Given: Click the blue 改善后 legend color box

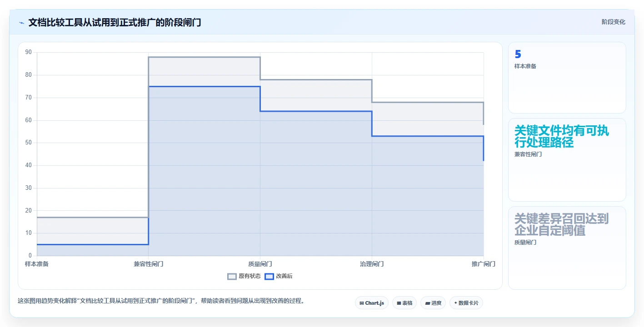Looking at the screenshot, I should [269, 276].
